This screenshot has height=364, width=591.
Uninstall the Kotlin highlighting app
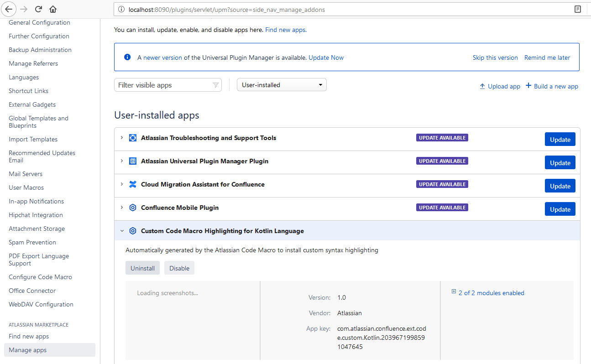coord(142,268)
